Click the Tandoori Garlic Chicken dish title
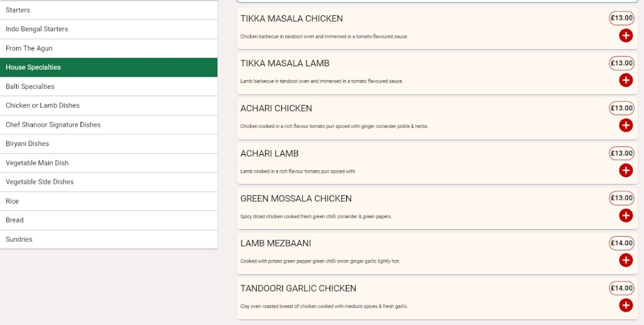The image size is (644, 325). pyautogui.click(x=298, y=288)
